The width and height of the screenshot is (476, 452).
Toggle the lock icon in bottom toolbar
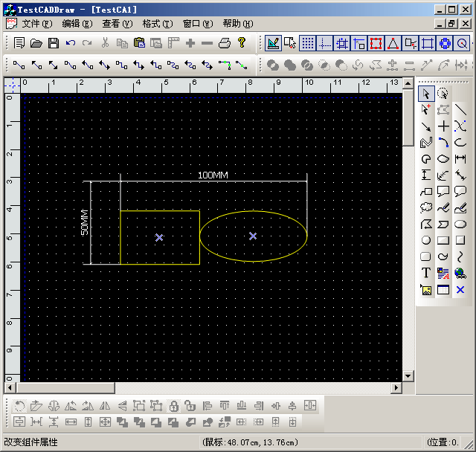173,406
